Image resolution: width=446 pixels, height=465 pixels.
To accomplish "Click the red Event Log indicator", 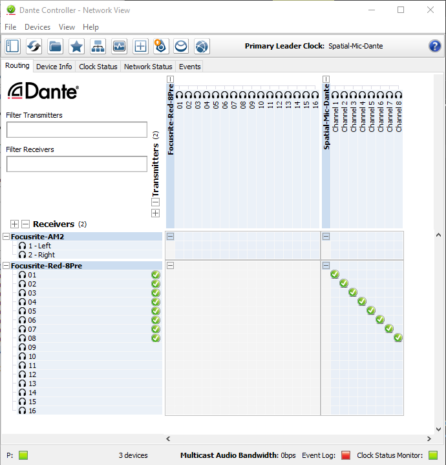I will (346, 455).
